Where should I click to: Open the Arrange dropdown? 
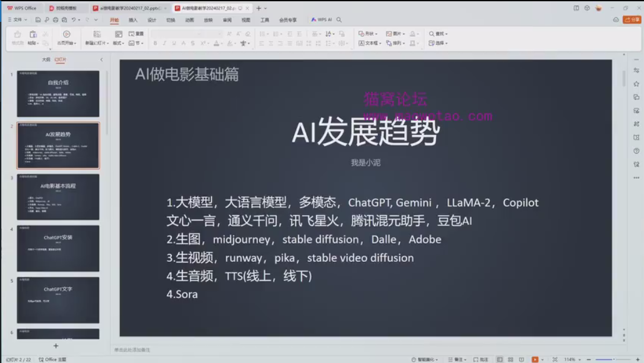pyautogui.click(x=395, y=43)
